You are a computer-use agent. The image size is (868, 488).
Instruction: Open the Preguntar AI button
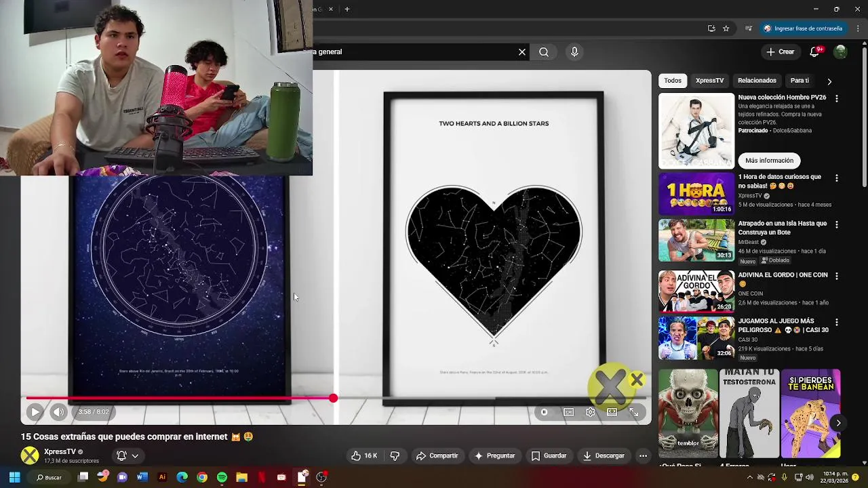pyautogui.click(x=494, y=456)
